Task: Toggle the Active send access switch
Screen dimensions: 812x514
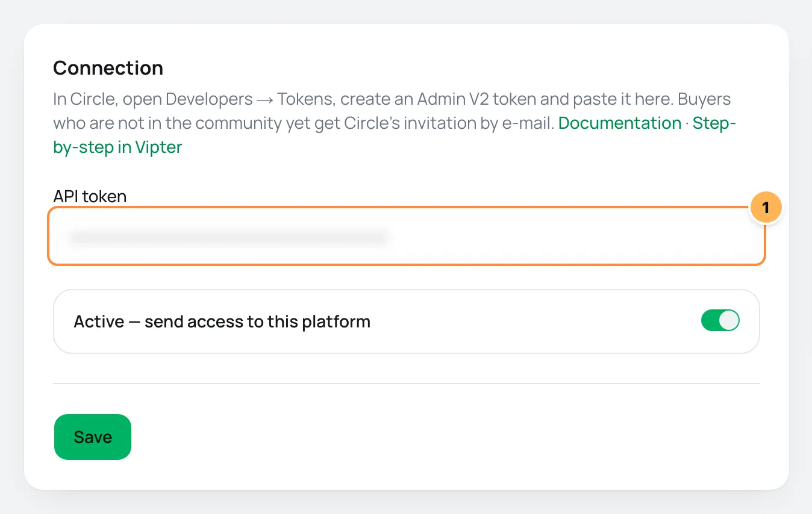Action: coord(720,321)
